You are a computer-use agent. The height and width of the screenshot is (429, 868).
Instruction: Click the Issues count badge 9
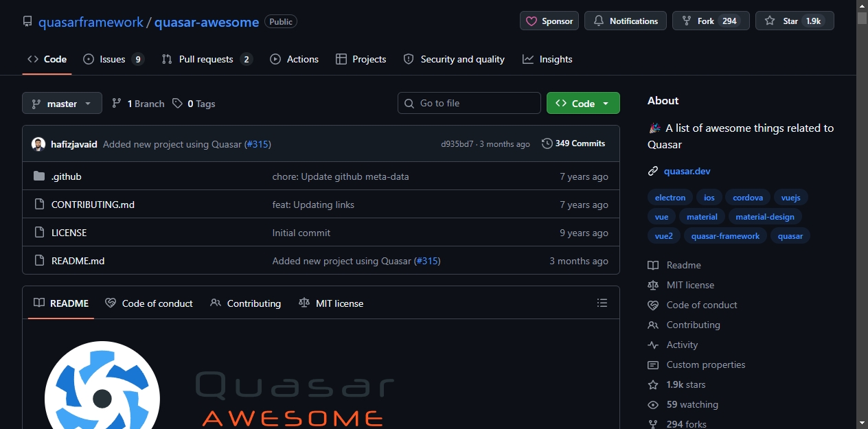(138, 59)
